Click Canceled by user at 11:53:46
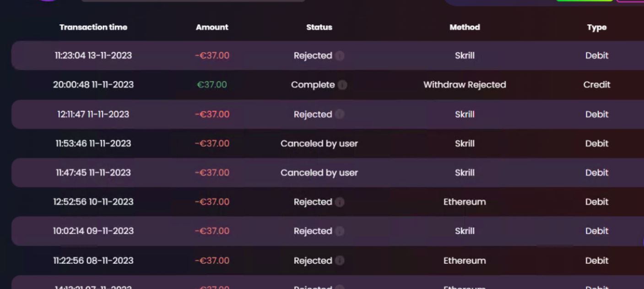This screenshot has height=289, width=644. click(x=319, y=143)
